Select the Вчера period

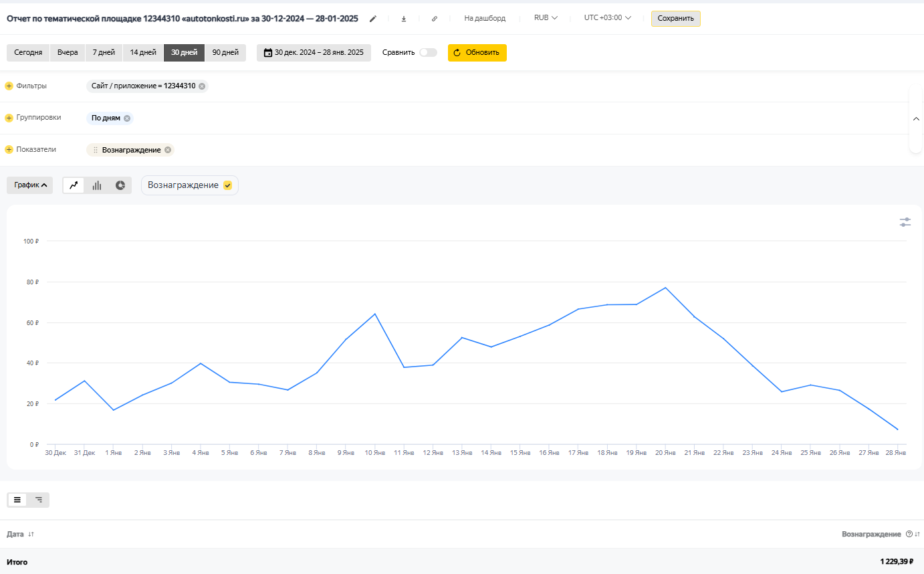tap(68, 53)
